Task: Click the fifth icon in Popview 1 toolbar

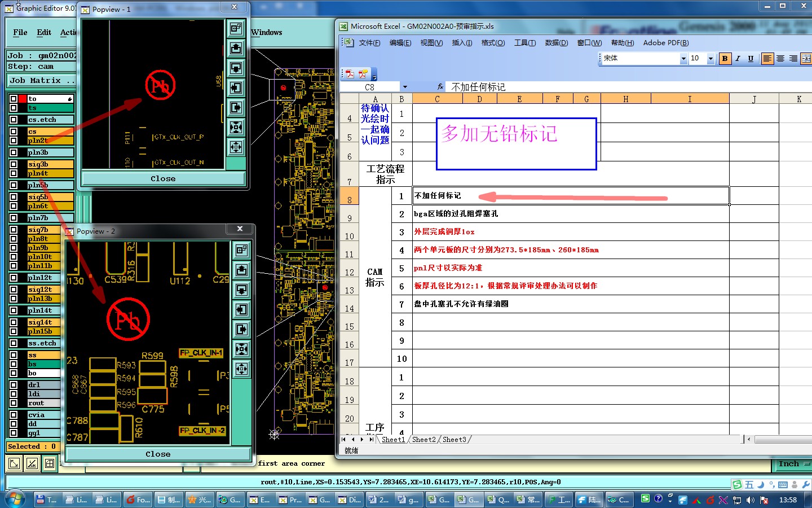Action: coord(236,107)
